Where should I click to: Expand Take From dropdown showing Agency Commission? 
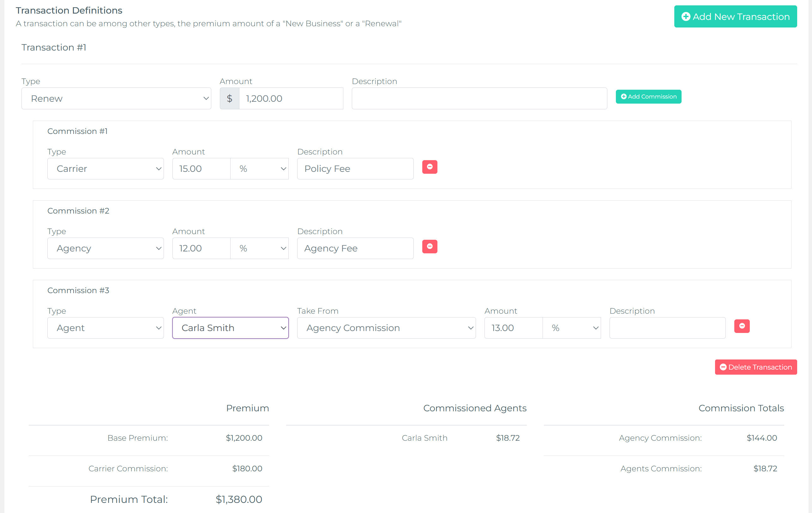[x=386, y=328]
